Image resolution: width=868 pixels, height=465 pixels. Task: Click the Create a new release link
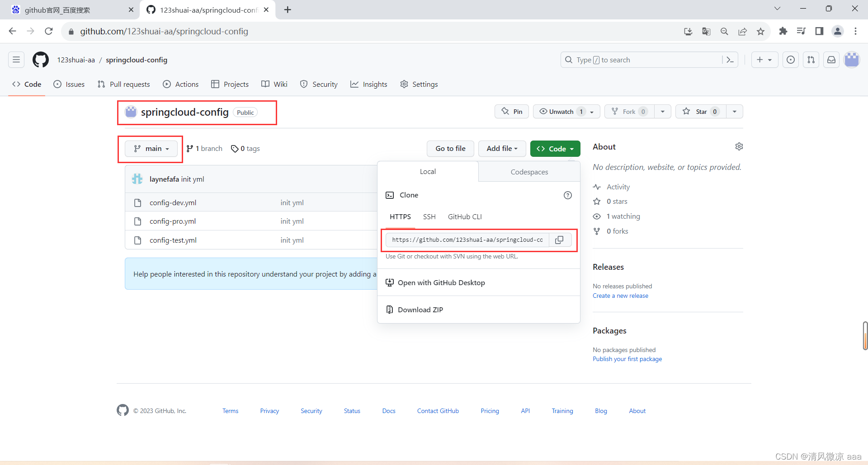(620, 296)
